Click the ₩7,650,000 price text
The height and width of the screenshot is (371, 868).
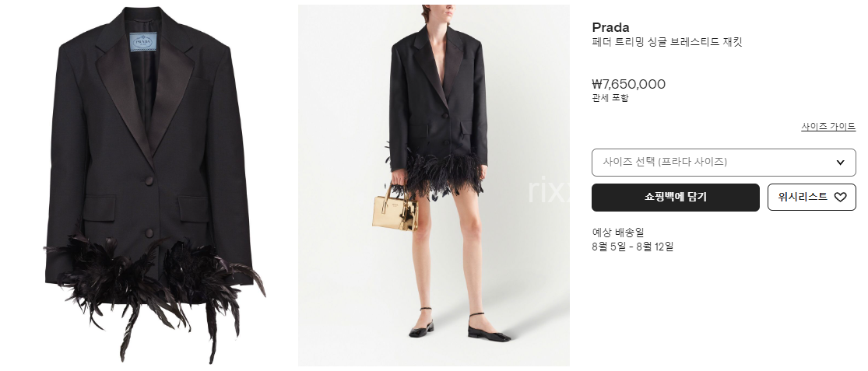click(628, 84)
